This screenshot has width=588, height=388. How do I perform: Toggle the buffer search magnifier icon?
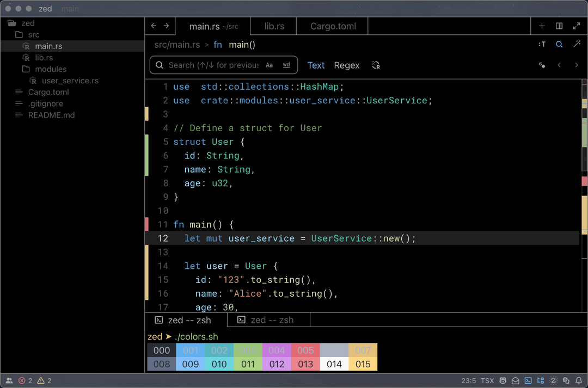559,45
